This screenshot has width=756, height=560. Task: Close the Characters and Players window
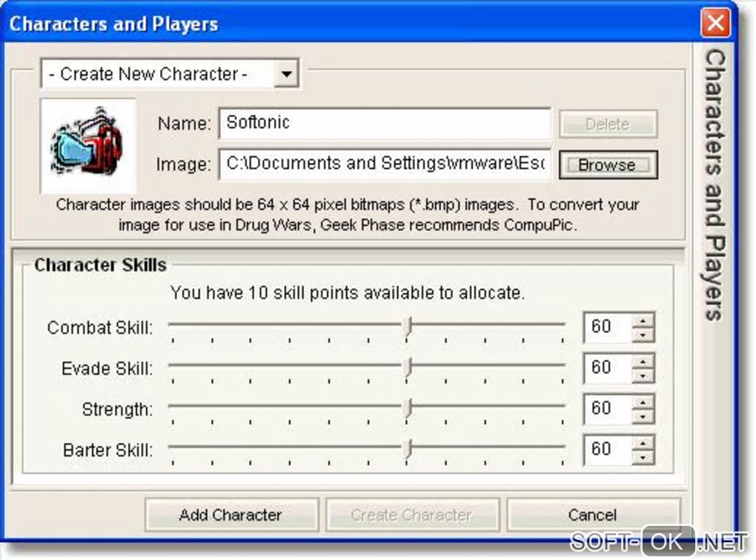click(715, 22)
